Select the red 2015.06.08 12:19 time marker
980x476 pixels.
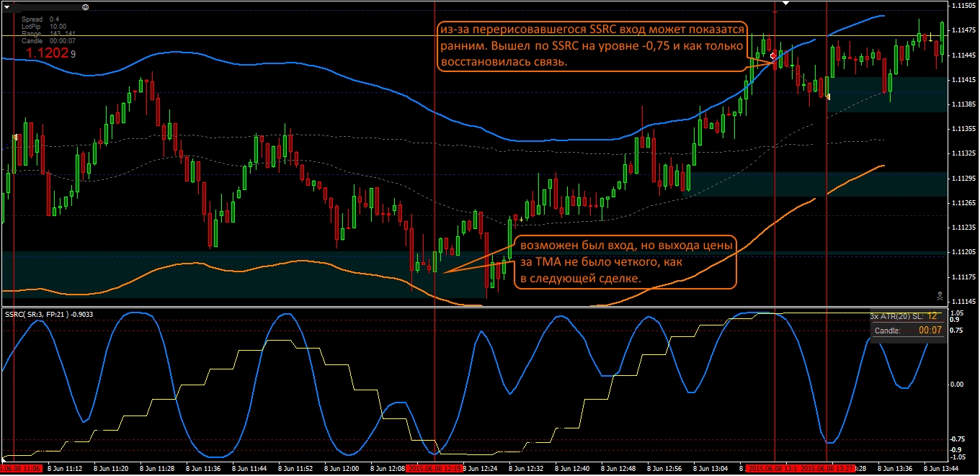pos(435,469)
